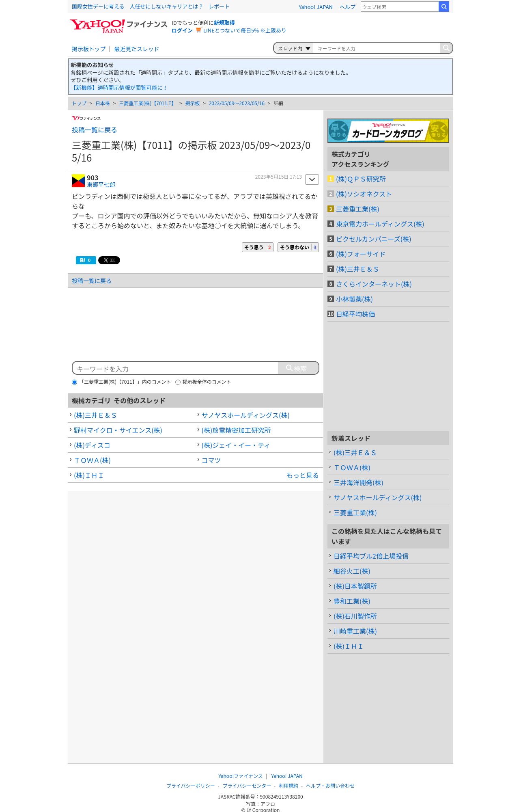The width and height of the screenshot is (521, 812).
Task: Vote そう思う on post 903
Action: tap(258, 247)
